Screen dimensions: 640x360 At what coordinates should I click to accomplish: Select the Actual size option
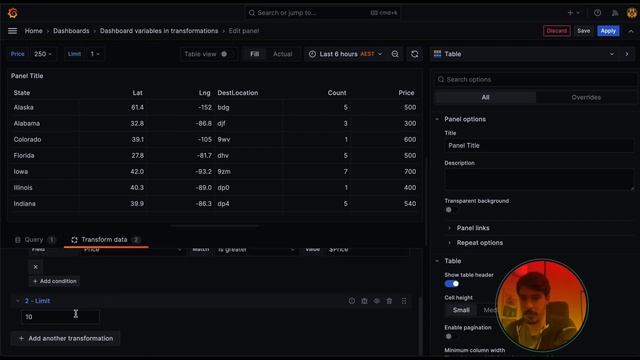pos(282,54)
